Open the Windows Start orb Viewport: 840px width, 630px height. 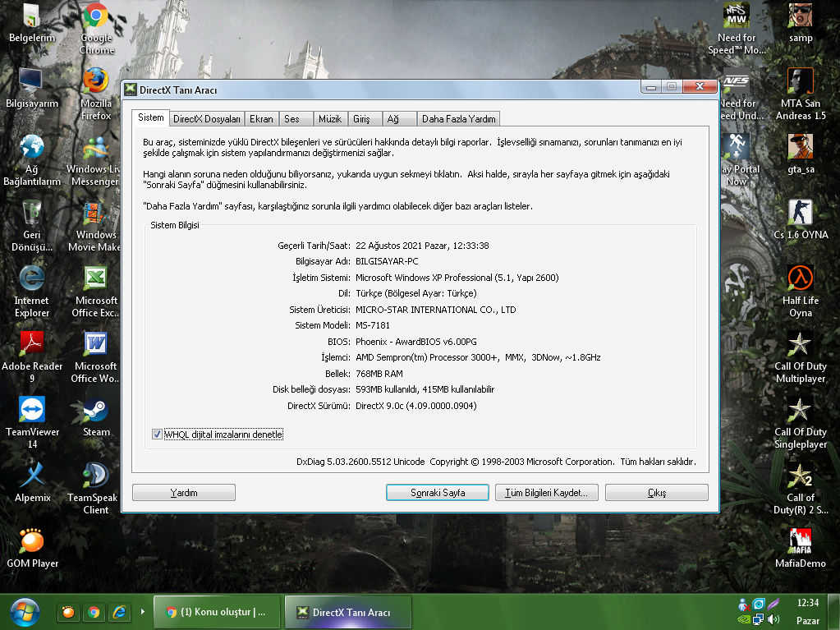[25, 612]
